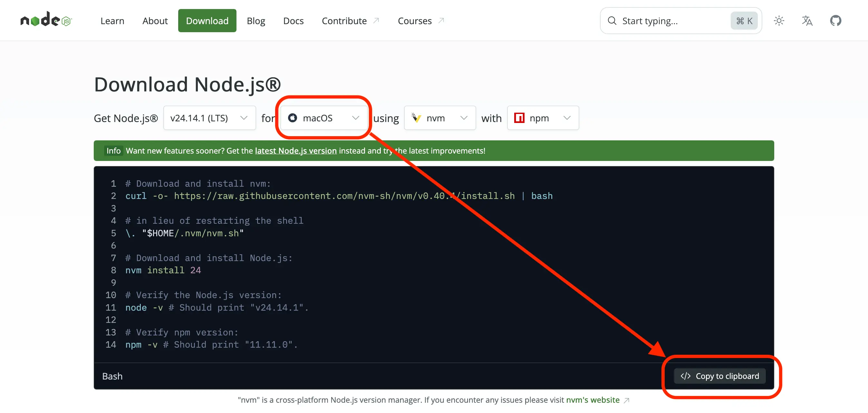Click '# Download and install nvm:' comment
868x413 pixels.
tap(198, 183)
